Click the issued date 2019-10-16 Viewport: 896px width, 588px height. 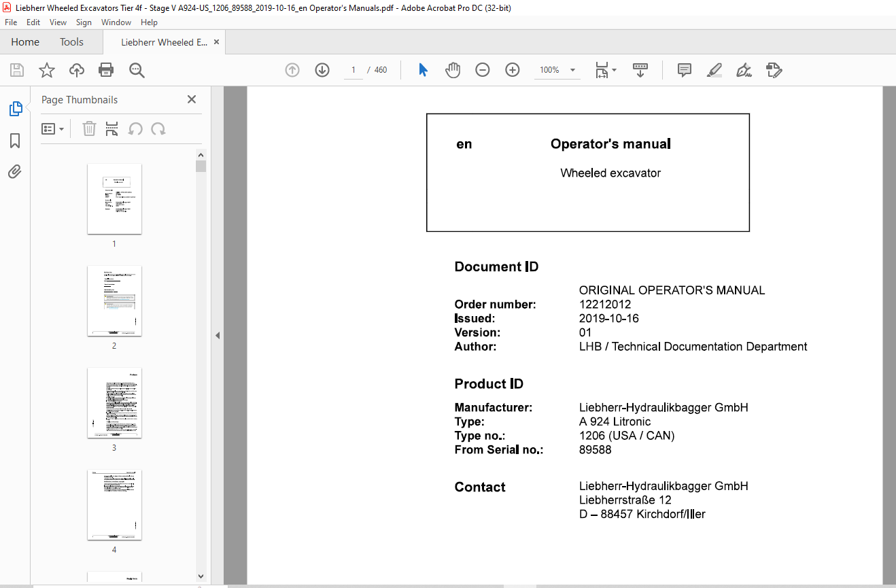pyautogui.click(x=609, y=318)
